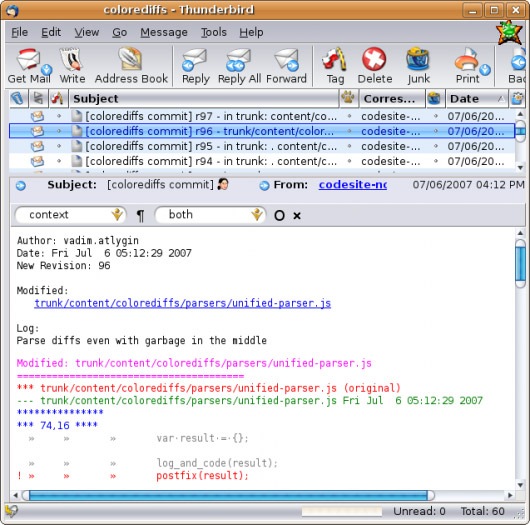
Task: Click the message list scroll up arrow
Action: coord(521,114)
